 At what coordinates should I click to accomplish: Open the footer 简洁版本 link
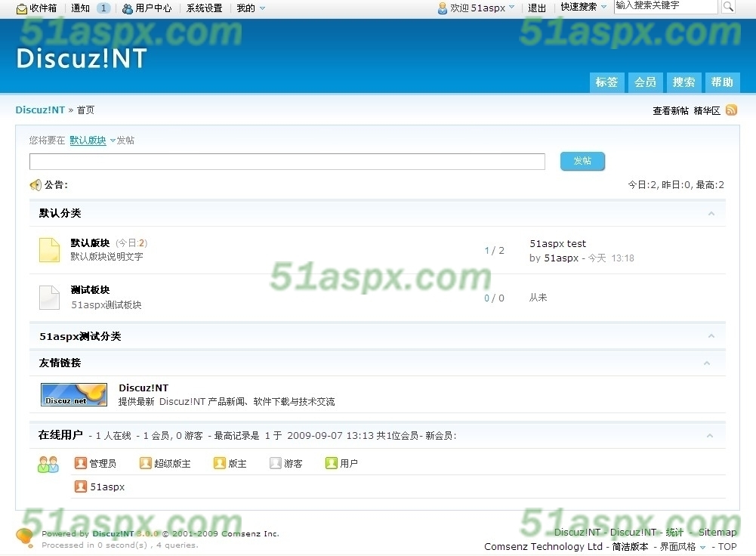[630, 547]
